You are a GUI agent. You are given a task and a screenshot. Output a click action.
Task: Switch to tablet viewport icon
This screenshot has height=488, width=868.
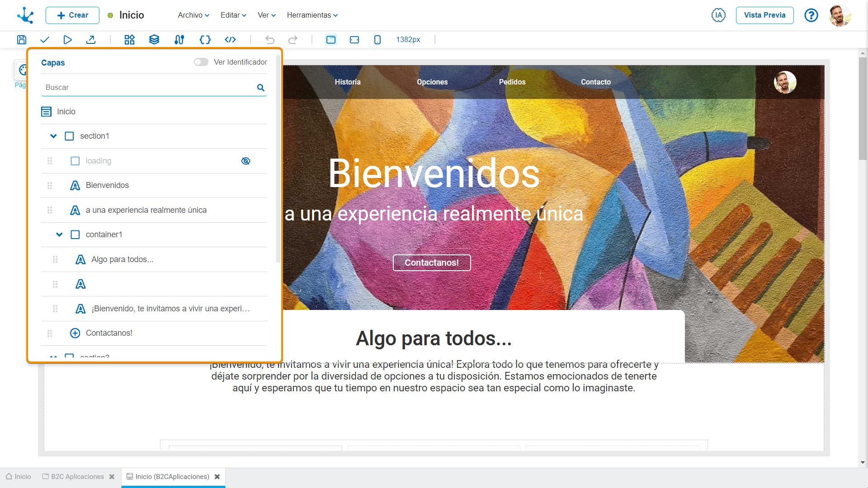pyautogui.click(x=354, y=40)
